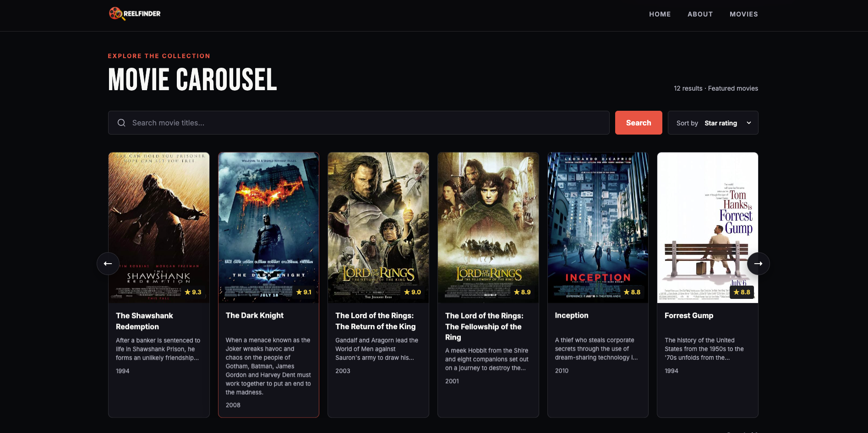Open the Sort by Star rating dropdown

pyautogui.click(x=713, y=123)
